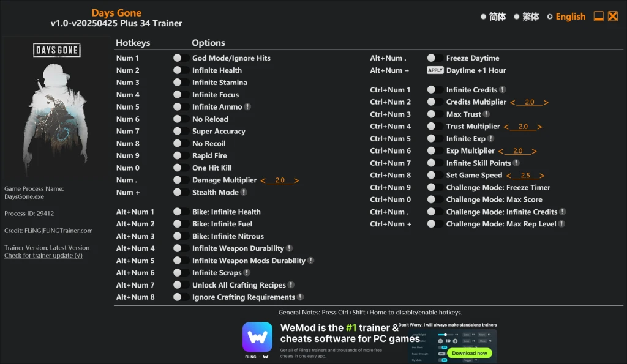Close the trainer with the orange X icon
The image size is (627, 364).
tap(612, 17)
